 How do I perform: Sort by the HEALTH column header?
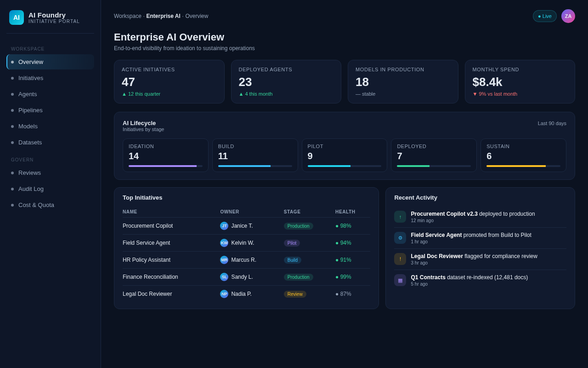coord(345,212)
